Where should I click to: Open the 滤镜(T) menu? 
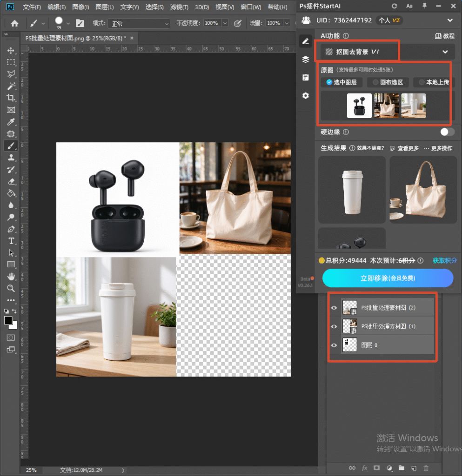[179, 7]
